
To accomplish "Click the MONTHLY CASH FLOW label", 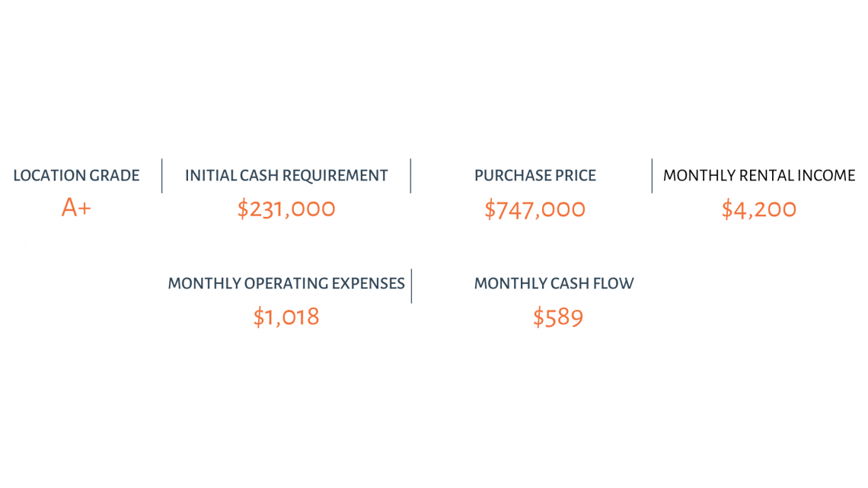I will [x=554, y=283].
